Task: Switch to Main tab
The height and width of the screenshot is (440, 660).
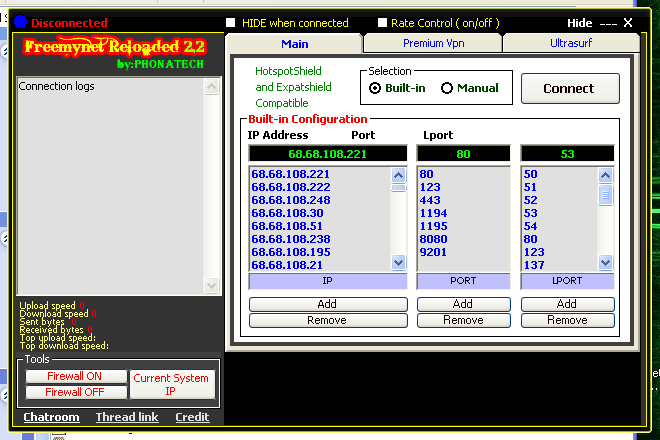Action: coord(294,44)
